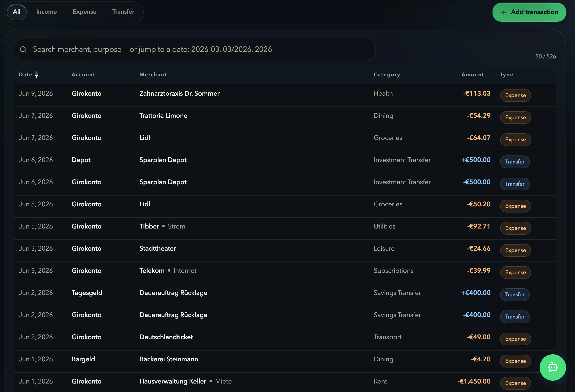Click the Jun 9, 2026 date cell
The height and width of the screenshot is (392, 575).
[x=36, y=94]
